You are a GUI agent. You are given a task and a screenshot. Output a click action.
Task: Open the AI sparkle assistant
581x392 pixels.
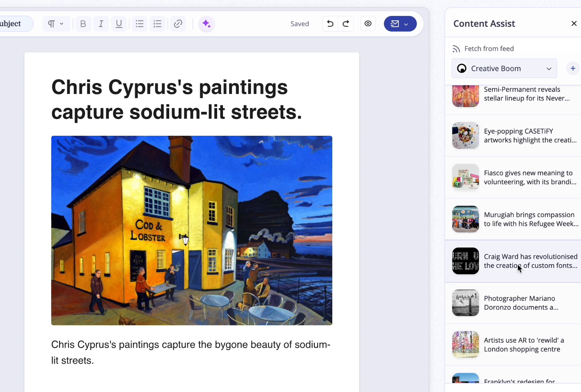[207, 24]
